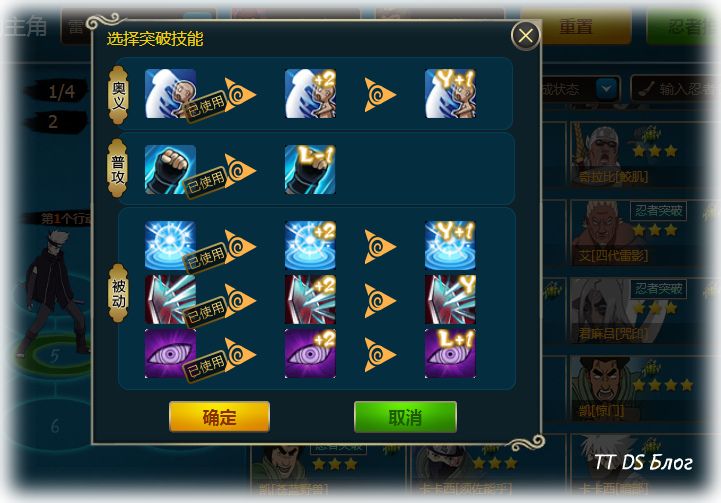The height and width of the screenshot is (503, 721).
Task: Open the status filter dropdown arrow
Action: [607, 88]
